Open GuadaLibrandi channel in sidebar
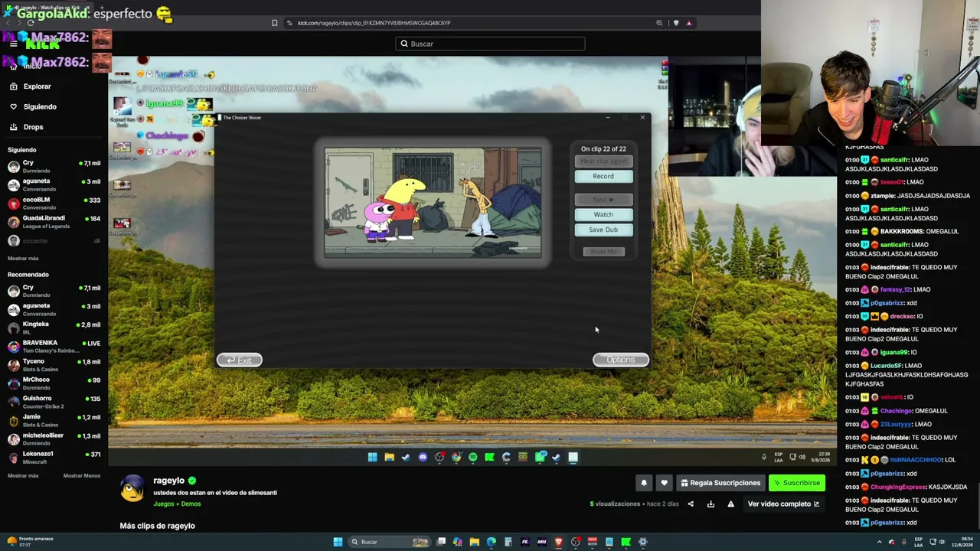The image size is (980, 551). pyautogui.click(x=54, y=222)
